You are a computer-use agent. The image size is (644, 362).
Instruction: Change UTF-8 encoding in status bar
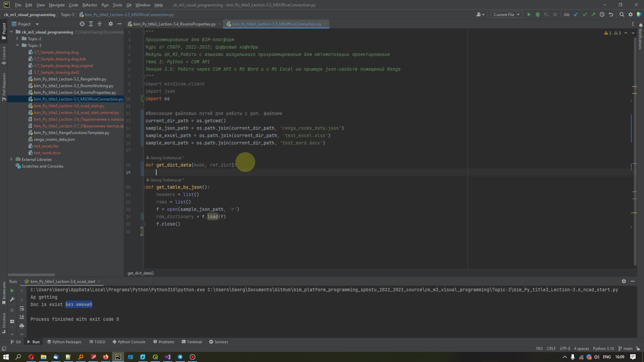tap(565, 348)
